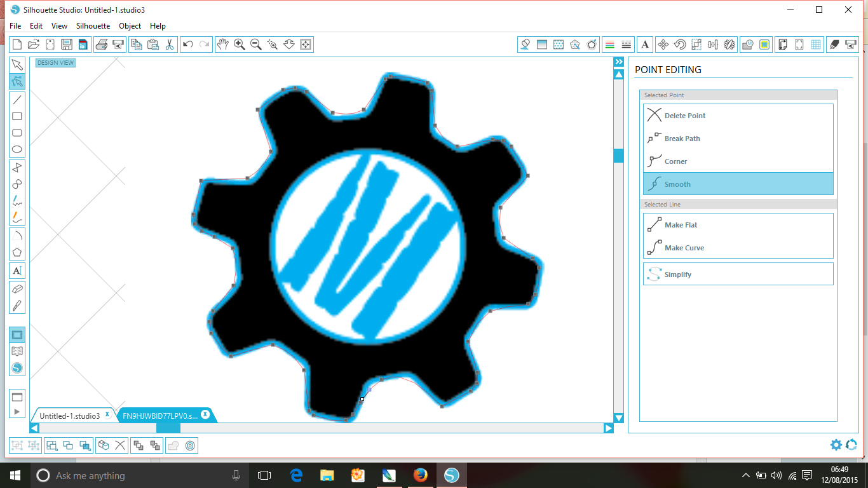Open the Edit menu
The image size is (868, 488).
[x=36, y=26]
